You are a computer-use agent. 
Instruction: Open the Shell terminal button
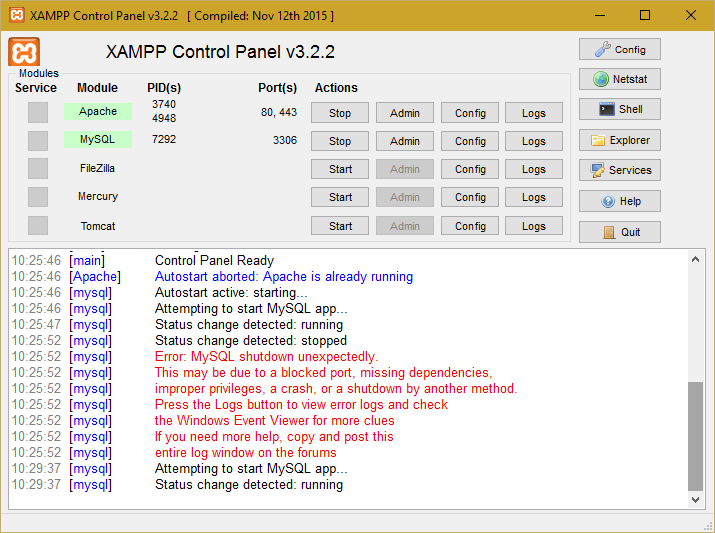coord(619,109)
